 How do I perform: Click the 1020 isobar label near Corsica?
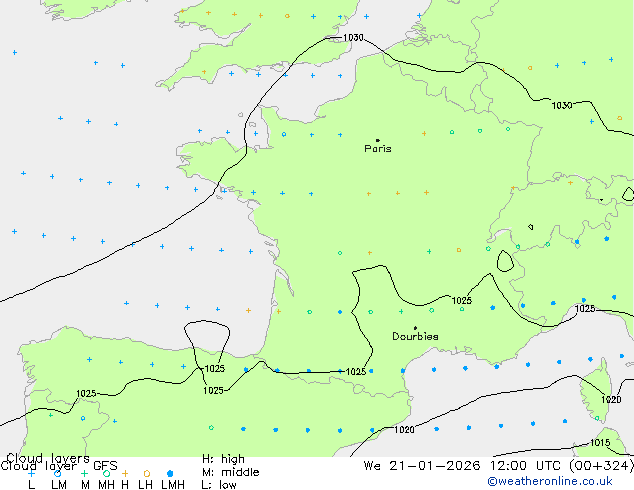click(x=611, y=399)
